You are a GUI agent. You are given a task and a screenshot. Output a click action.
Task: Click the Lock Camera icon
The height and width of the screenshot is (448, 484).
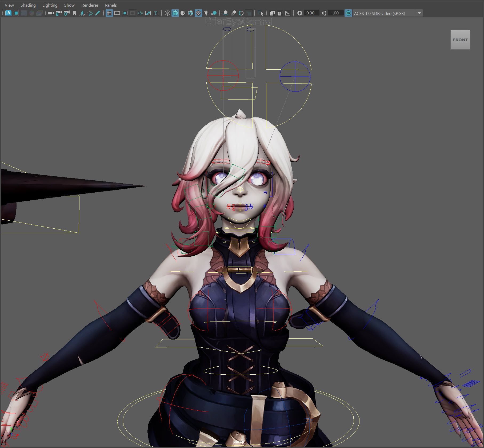[x=59, y=13]
